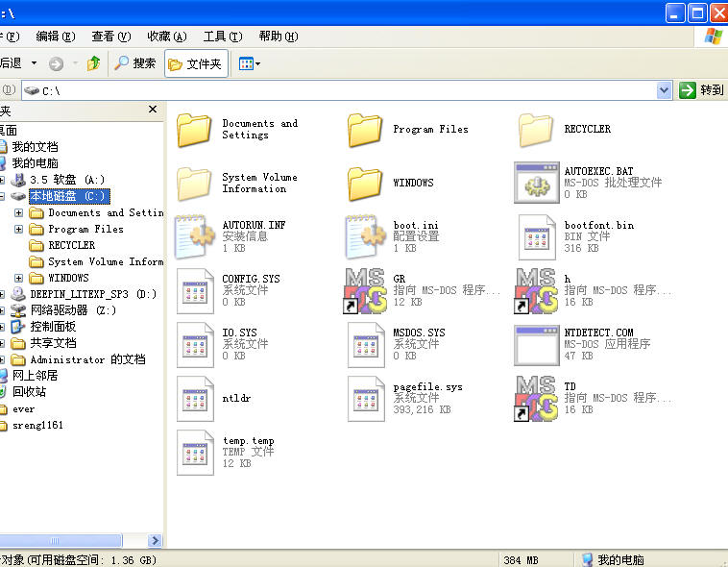This screenshot has height=567, width=728.
Task: Select the TD MS-DOS shortcut icon
Action: tap(536, 399)
